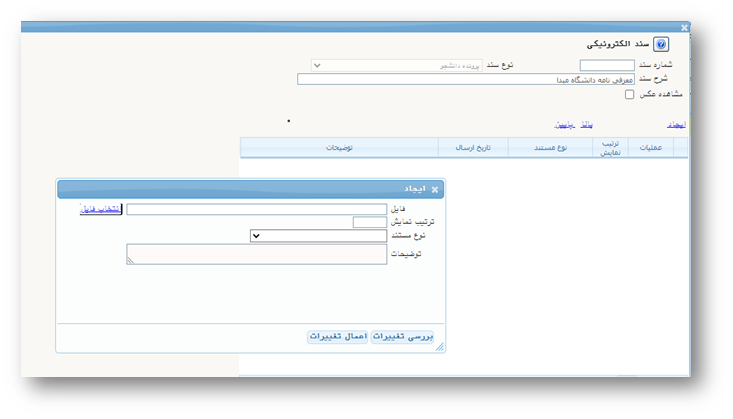This screenshot has height=419, width=733.
Task: Click the بالا link
Action: (588, 125)
